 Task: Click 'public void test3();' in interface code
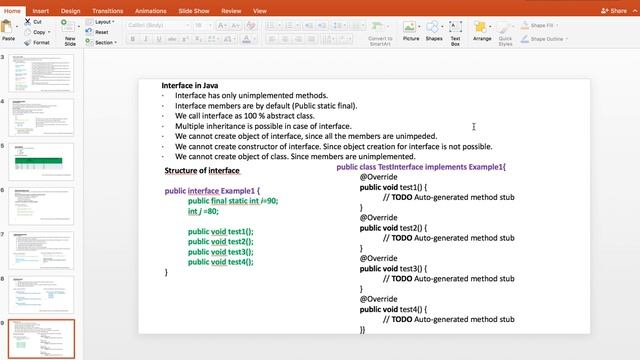221,252
